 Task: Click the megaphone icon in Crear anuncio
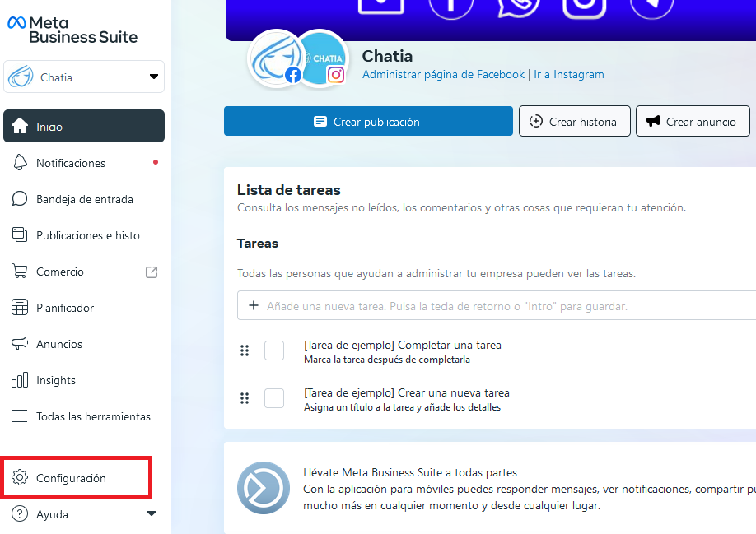point(653,121)
